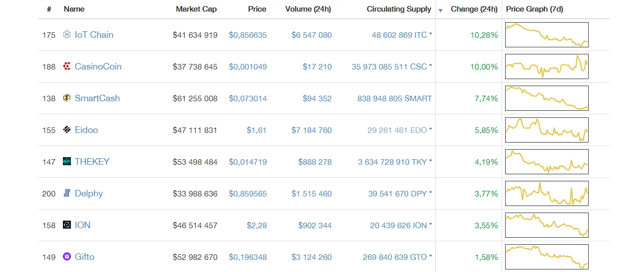
Task: Click supply 29 261 461 EDO
Action: [x=397, y=130]
